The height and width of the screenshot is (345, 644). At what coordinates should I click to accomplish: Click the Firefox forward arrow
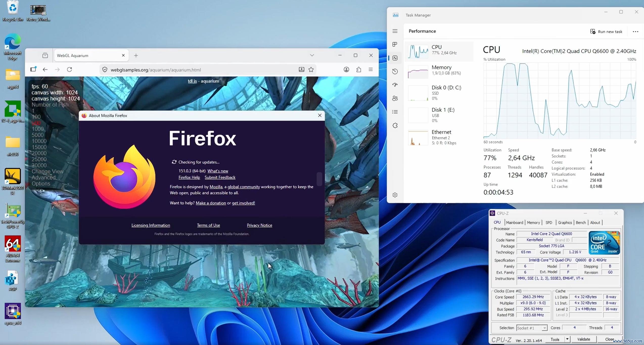[x=57, y=70]
